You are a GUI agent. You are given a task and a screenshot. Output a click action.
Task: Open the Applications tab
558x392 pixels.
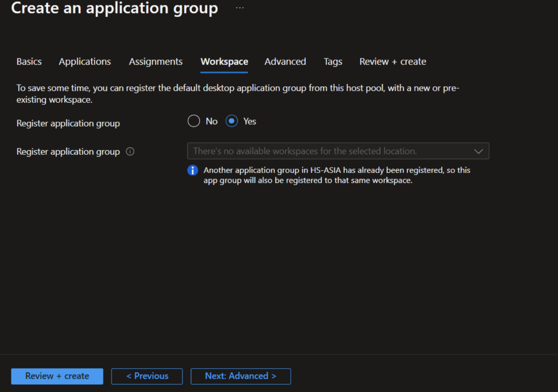click(x=84, y=62)
